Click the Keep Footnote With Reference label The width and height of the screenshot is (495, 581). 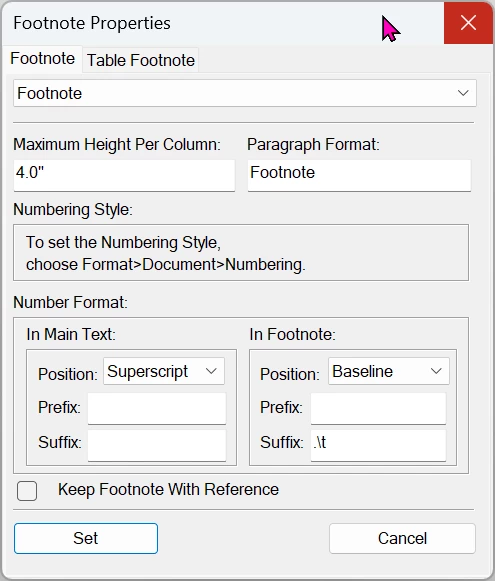tap(168, 489)
